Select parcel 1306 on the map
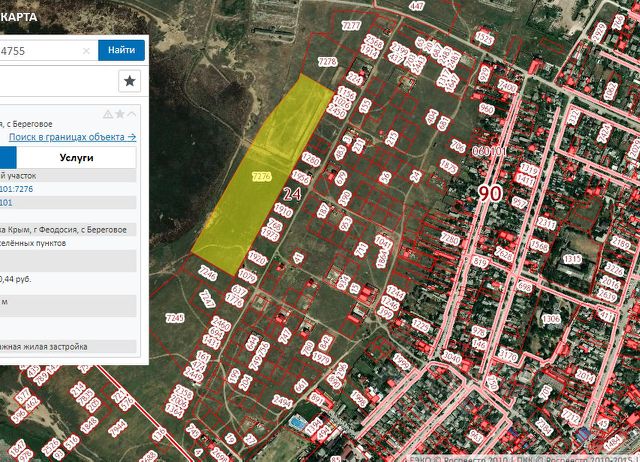 (x=551, y=319)
